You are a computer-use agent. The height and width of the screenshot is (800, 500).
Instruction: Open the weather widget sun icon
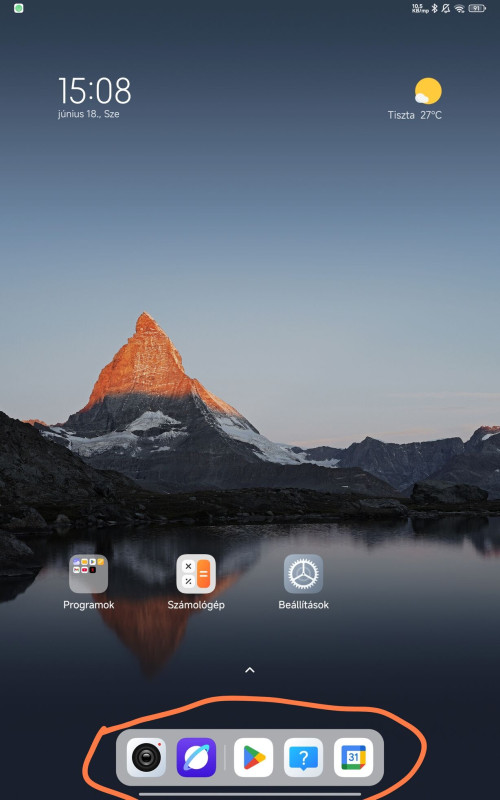tap(428, 91)
